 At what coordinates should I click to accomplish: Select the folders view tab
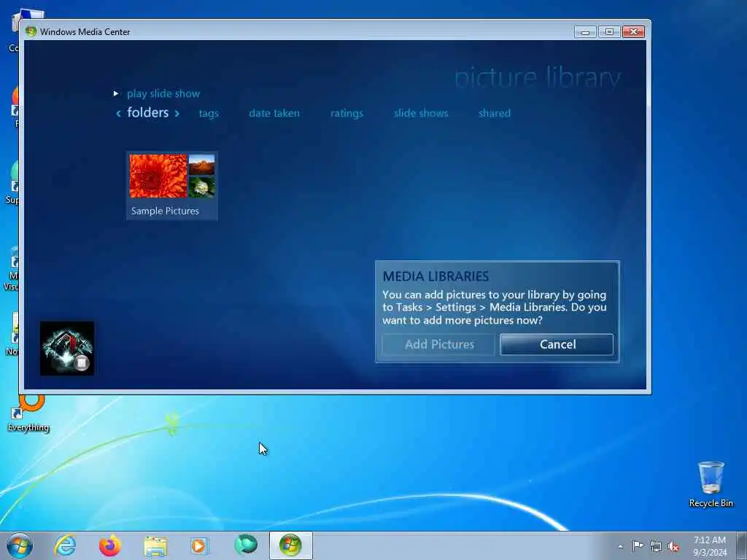click(x=147, y=112)
